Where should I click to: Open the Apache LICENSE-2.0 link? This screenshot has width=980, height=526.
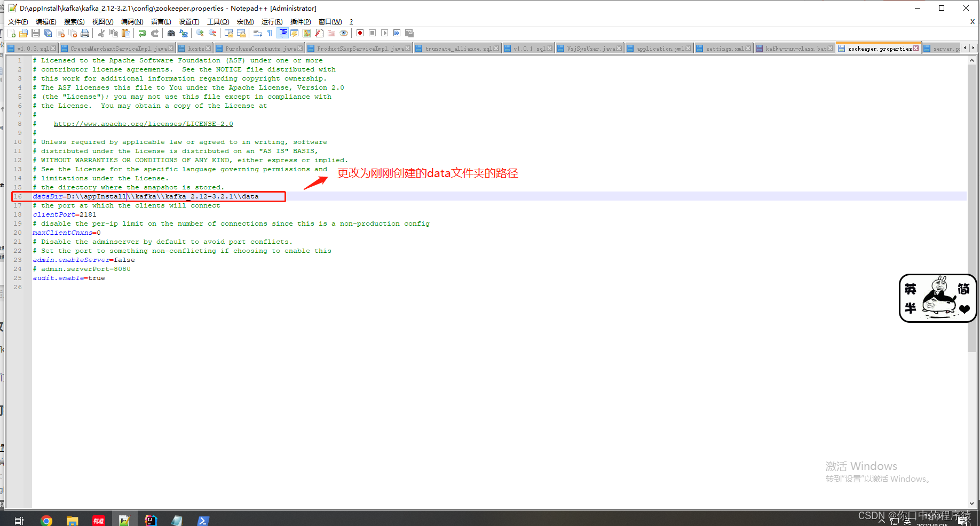coord(143,124)
